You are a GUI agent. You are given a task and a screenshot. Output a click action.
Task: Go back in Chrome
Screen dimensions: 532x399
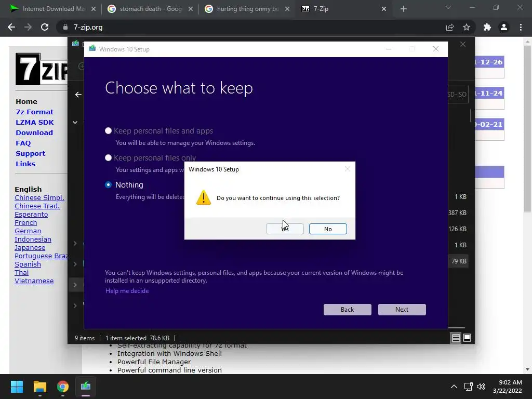tap(11, 27)
